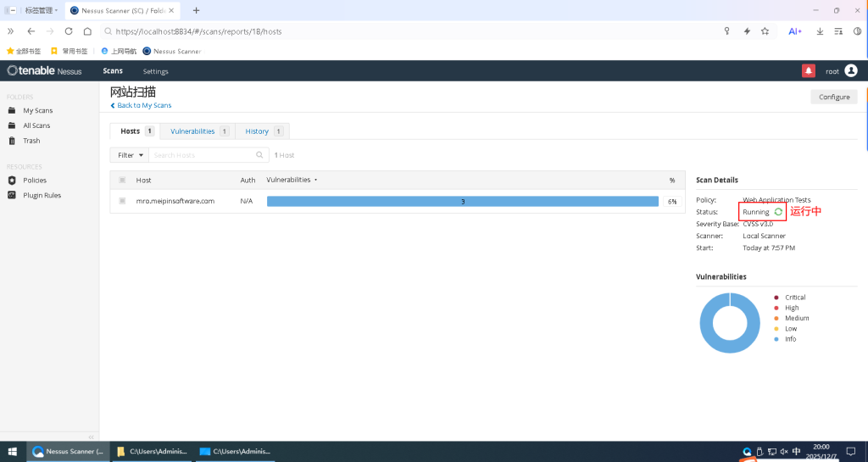Viewport: 868px width, 462px height.
Task: Switch to the Vulnerabilities tab
Action: click(x=193, y=131)
